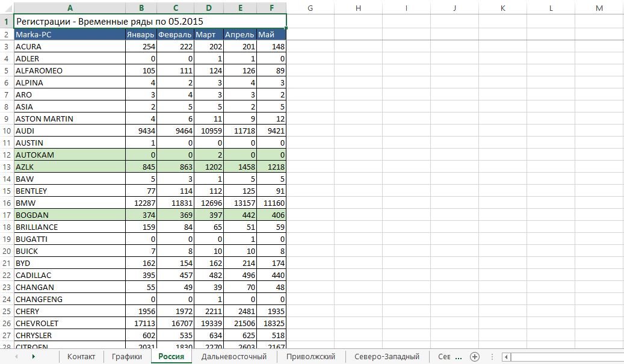624x364 pixels.
Task: Select the ALFAROMEO cell
Action: tap(70, 70)
